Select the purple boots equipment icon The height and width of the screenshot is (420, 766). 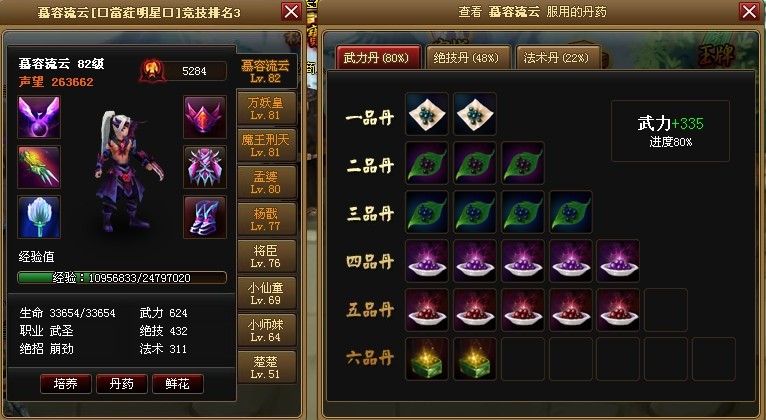point(205,217)
